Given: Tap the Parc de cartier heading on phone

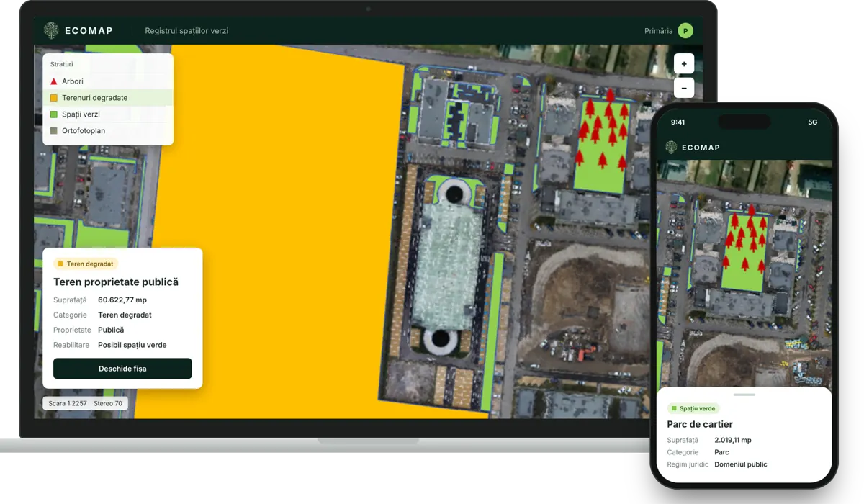Looking at the screenshot, I should pos(700,425).
